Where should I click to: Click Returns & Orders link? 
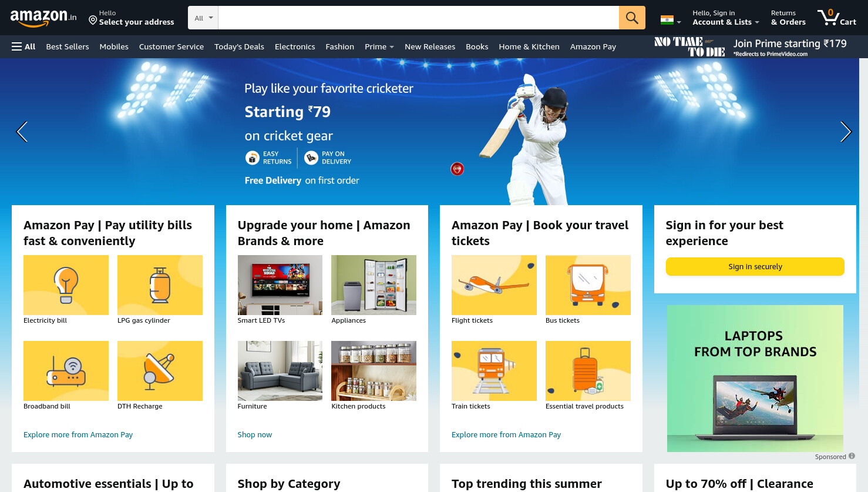pyautogui.click(x=788, y=18)
